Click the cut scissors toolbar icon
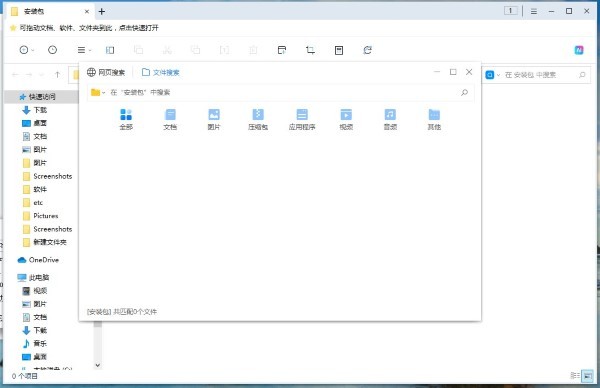Image resolution: width=600 pixels, height=388 pixels. click(x=167, y=50)
